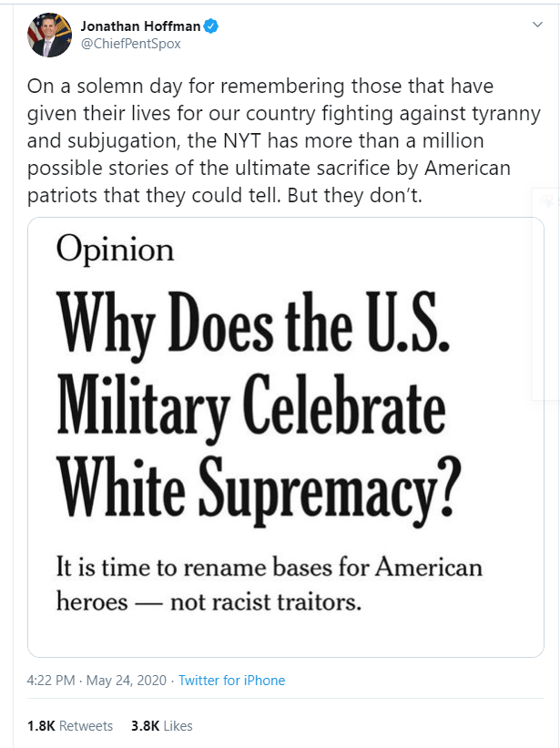Open the 'Why Does the U.S.' headline image
The height and width of the screenshot is (748, 560).
pos(253,323)
